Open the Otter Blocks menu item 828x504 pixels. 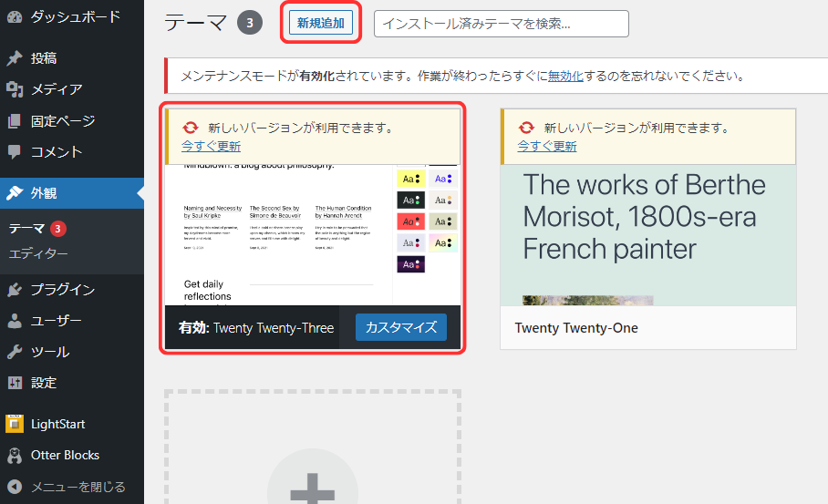pos(72,455)
